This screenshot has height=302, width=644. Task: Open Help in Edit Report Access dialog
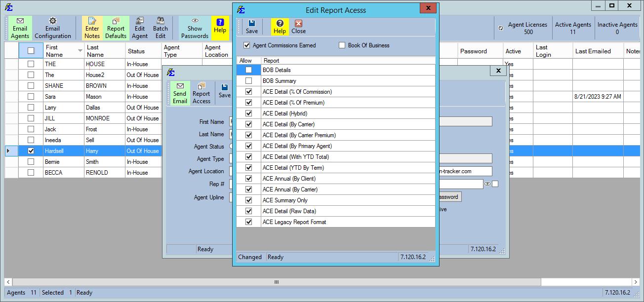coord(280,27)
